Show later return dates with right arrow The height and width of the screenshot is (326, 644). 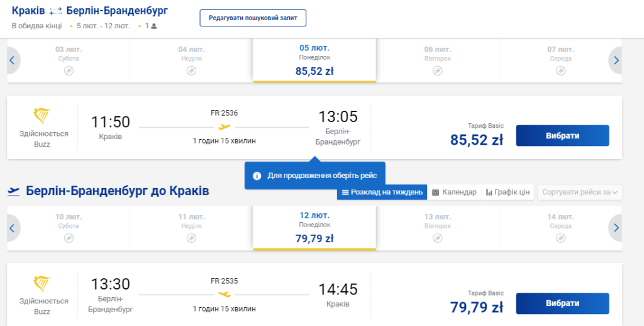(616, 228)
